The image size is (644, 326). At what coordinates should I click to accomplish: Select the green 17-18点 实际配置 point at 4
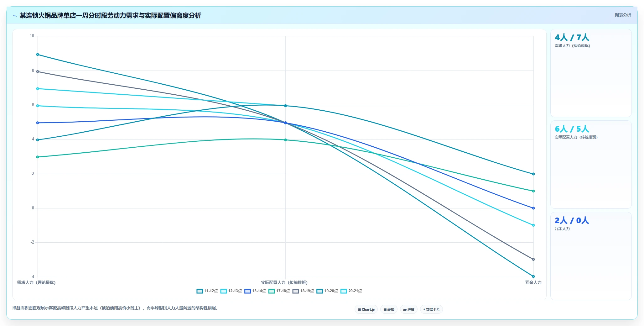[x=285, y=140]
